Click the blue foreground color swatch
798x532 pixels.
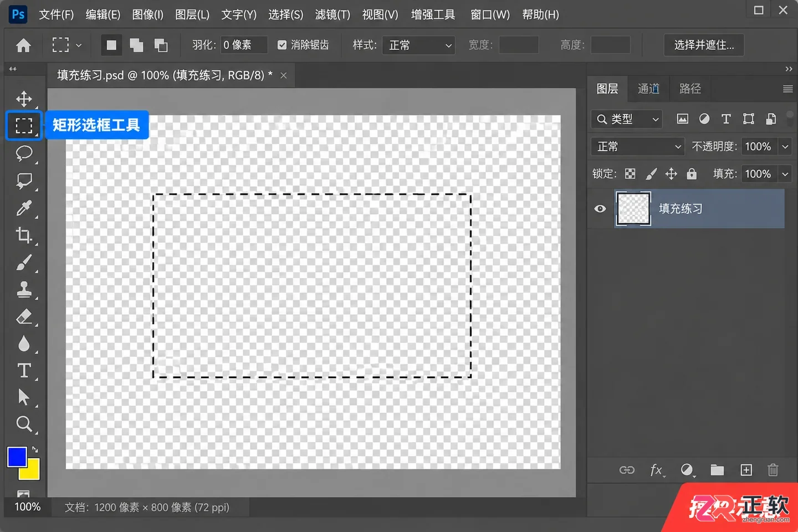pyautogui.click(x=17, y=457)
